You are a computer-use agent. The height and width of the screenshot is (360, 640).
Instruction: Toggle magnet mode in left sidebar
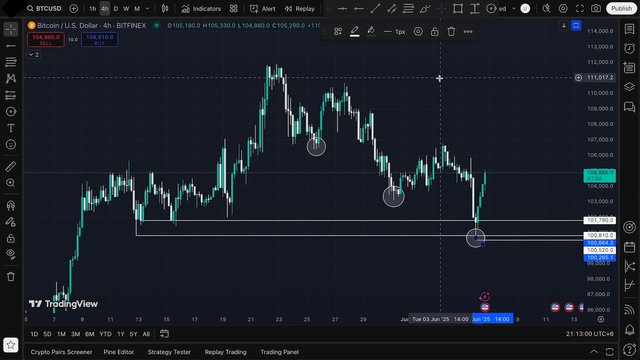(x=11, y=205)
